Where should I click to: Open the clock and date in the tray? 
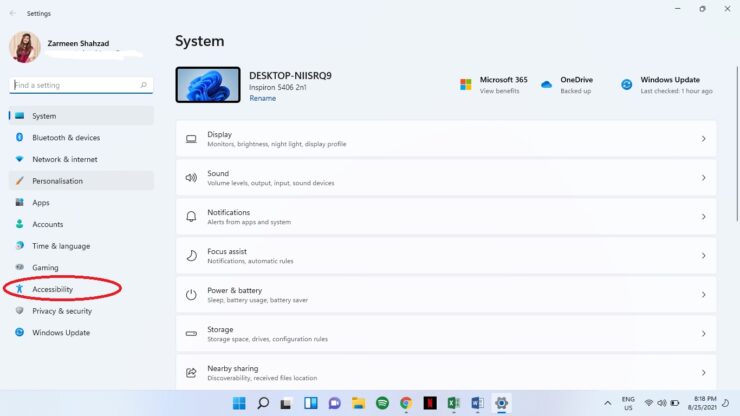(702, 403)
